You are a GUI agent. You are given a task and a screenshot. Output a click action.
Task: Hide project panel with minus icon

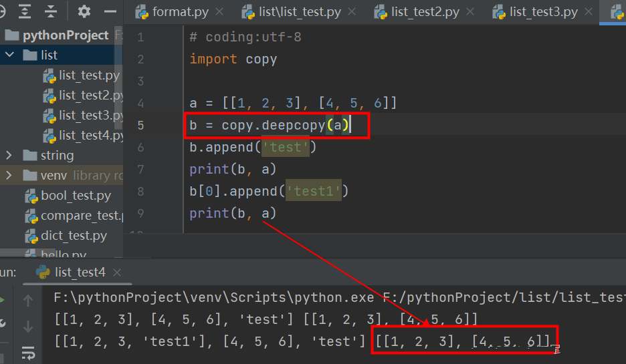[x=110, y=11]
